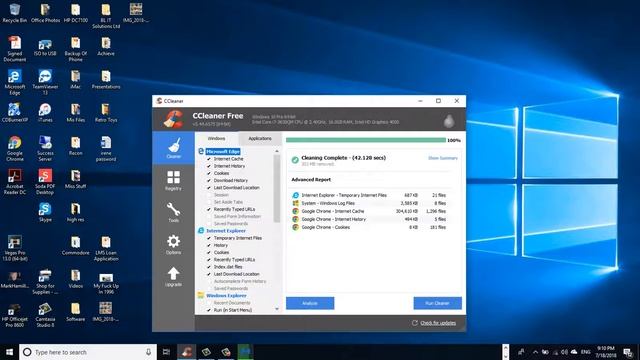Click the green 100% progress bar
Viewport: 640px width, 360px height.
coord(366,140)
